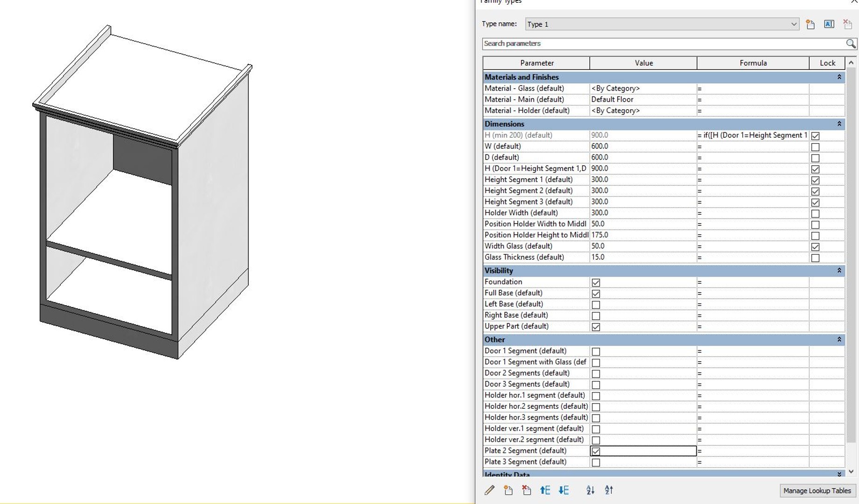Uncheck Full Base visibility
859x504 pixels.
pos(596,294)
